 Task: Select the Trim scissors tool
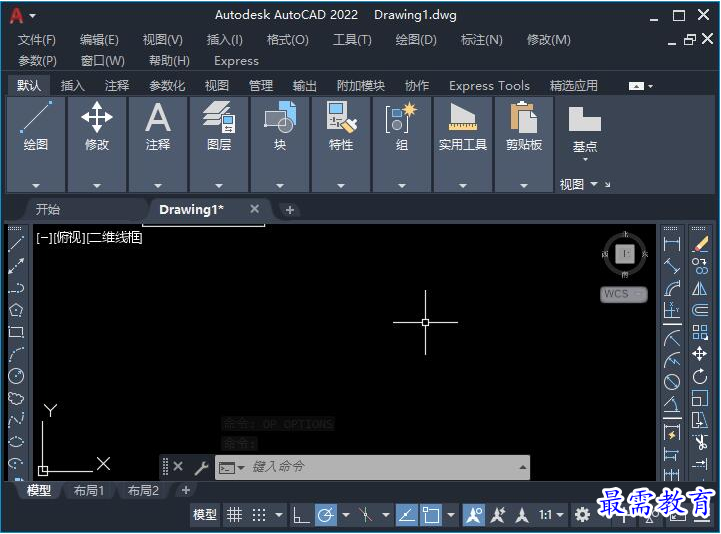point(700,442)
